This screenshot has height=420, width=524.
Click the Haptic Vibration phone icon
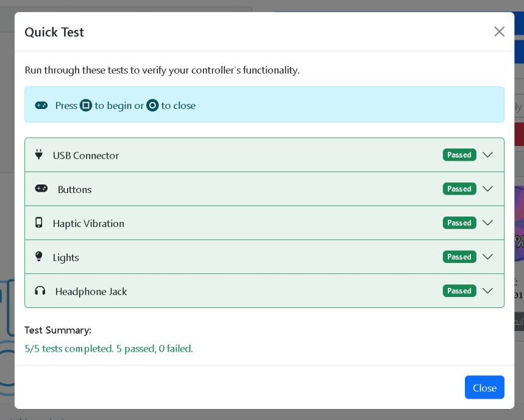pyautogui.click(x=39, y=223)
